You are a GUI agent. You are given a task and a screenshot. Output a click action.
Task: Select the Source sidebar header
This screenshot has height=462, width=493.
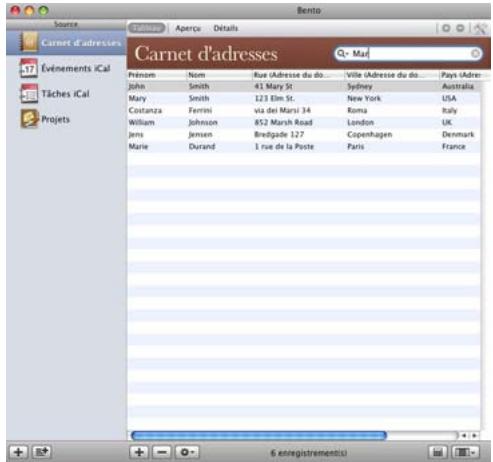coord(66,24)
